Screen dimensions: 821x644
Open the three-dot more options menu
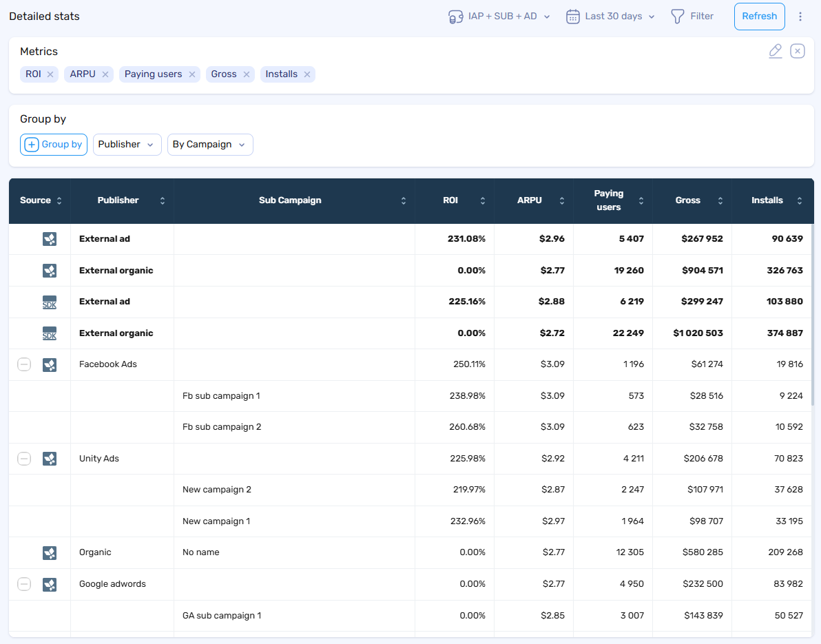(800, 17)
